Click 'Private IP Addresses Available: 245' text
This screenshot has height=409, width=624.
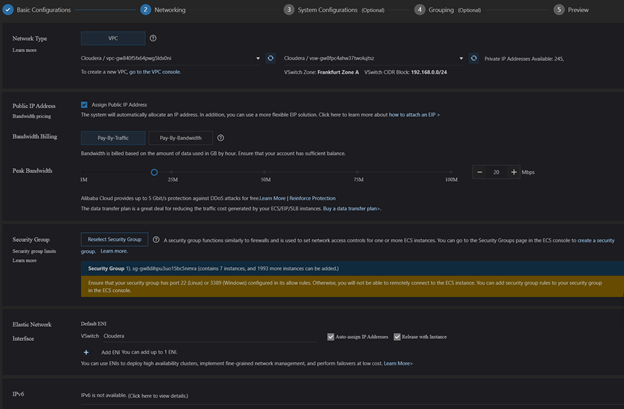point(524,58)
